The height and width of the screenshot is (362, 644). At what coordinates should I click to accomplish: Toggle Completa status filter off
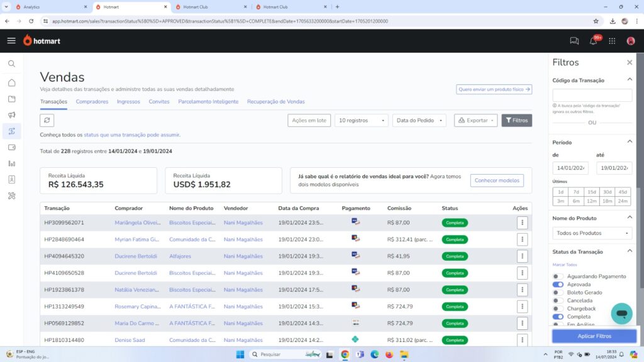[557, 317]
